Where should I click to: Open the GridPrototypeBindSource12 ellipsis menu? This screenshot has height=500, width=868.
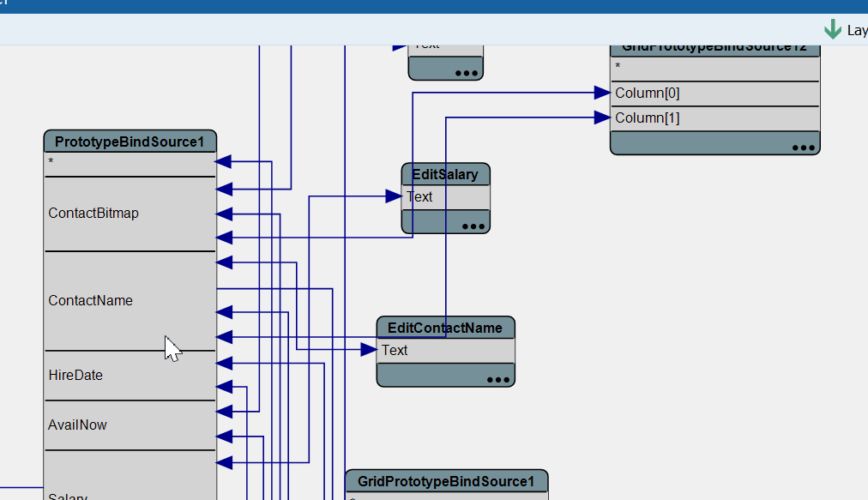(803, 148)
